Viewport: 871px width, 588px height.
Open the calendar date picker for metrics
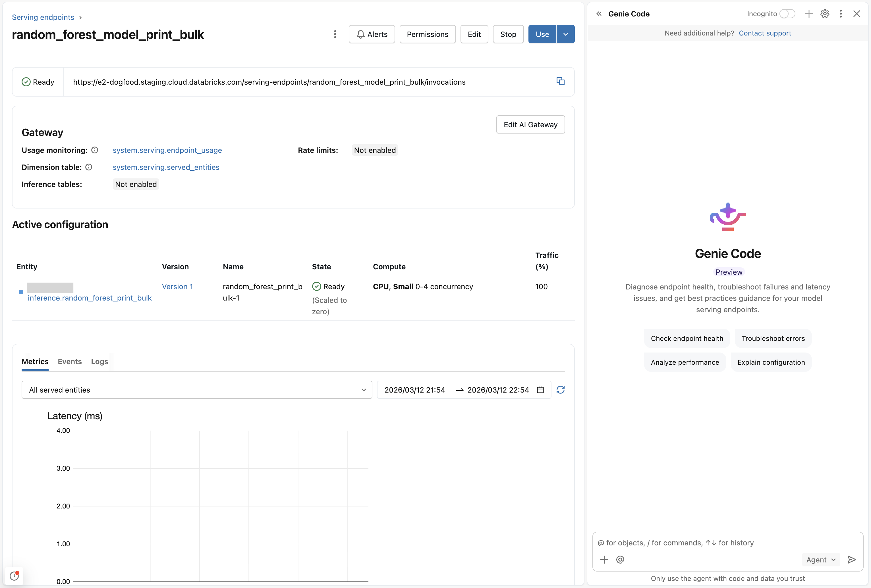coord(540,390)
